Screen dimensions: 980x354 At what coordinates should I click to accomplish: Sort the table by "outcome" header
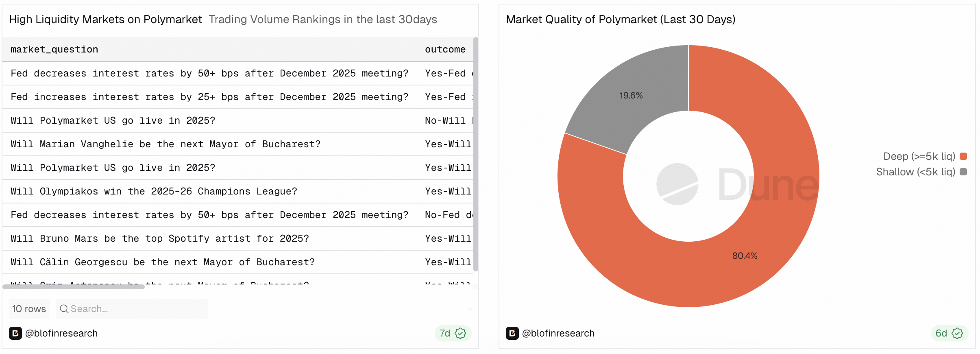445,49
